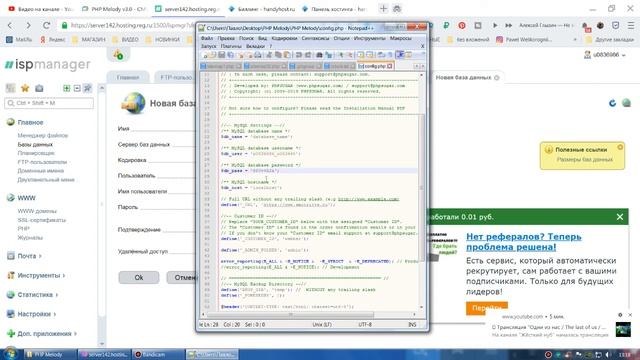
Task: Click the gold star favorites icon in ISPmanager
Action: click(x=25, y=88)
